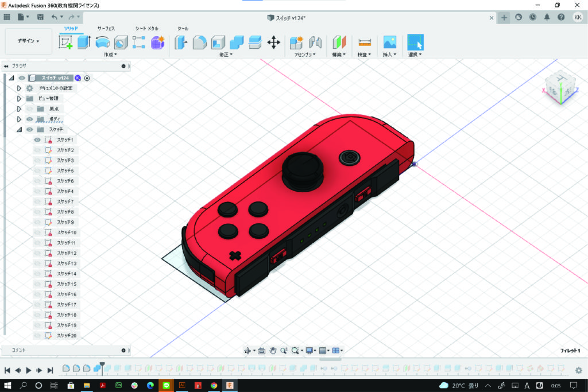Image resolution: width=588 pixels, height=392 pixels.
Task: Expand the ドキュメントの設定 tree node
Action: point(19,88)
